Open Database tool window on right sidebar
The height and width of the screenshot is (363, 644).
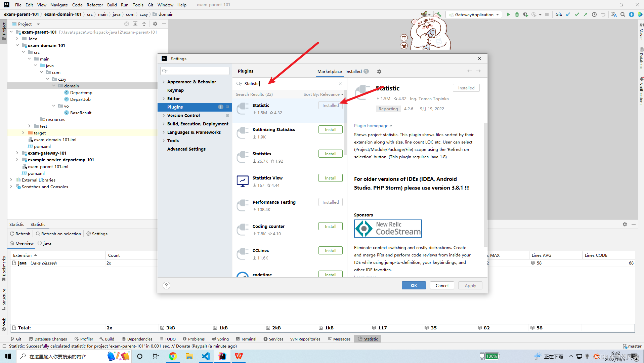pos(641,59)
